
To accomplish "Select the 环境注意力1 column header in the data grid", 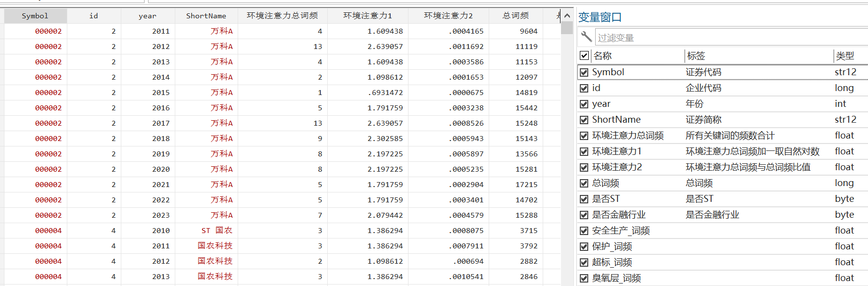I will pos(367,16).
